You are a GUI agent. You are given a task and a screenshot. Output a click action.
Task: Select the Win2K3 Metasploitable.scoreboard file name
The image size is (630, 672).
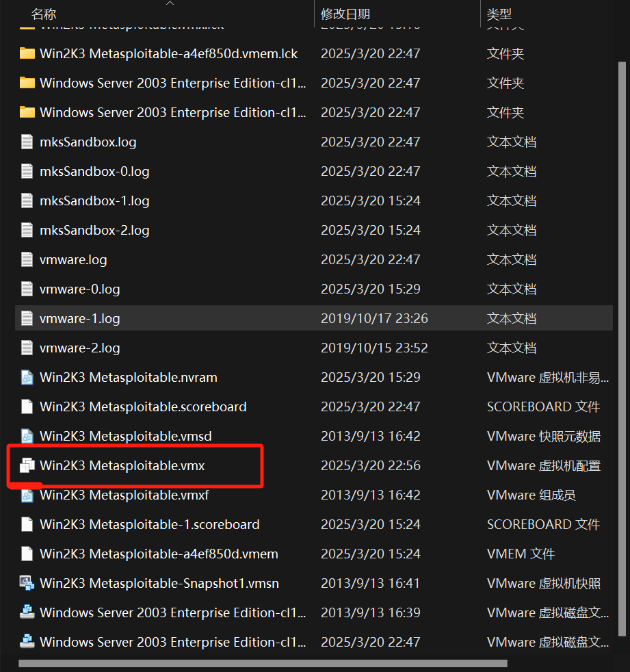click(143, 407)
